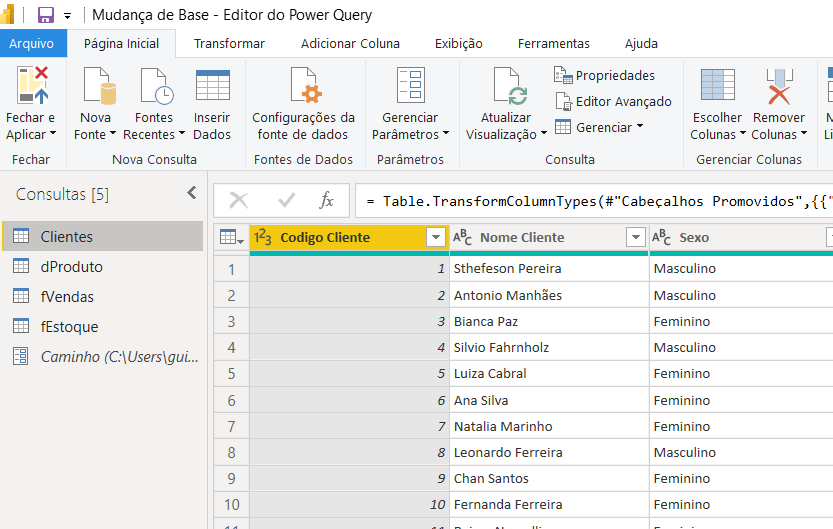Click the cell Luiza Cabral
The width and height of the screenshot is (833, 529).
[549, 373]
